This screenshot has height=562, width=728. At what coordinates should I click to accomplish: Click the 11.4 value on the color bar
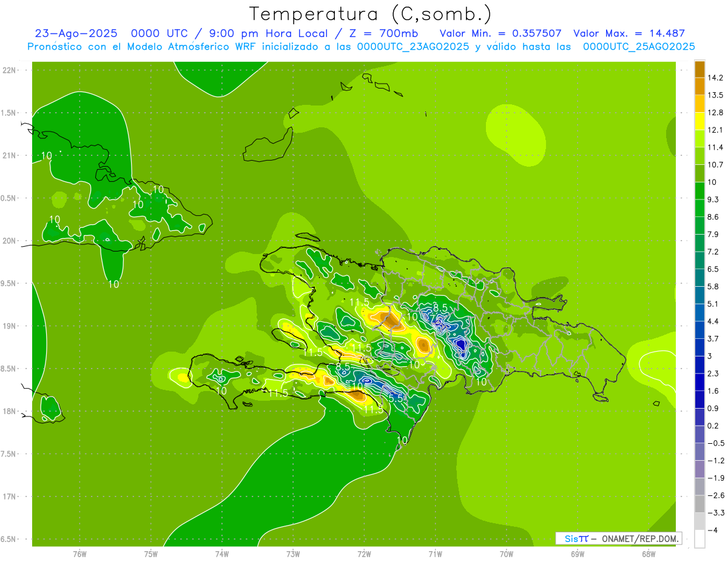point(715,147)
